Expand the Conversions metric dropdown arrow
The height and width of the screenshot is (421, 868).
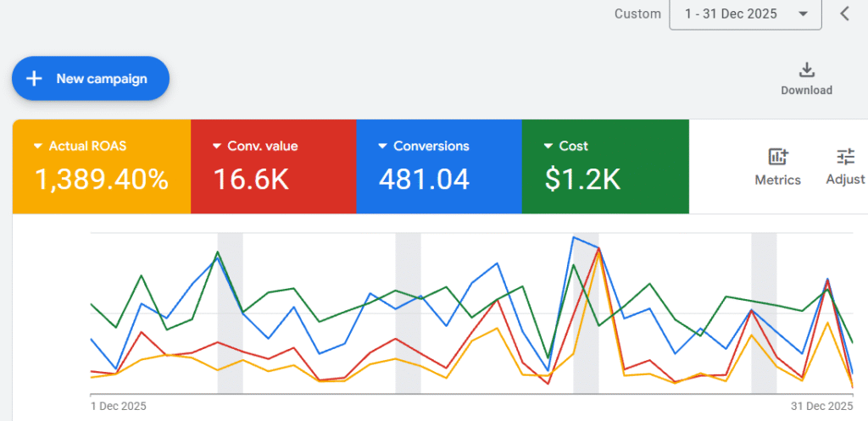[382, 147]
